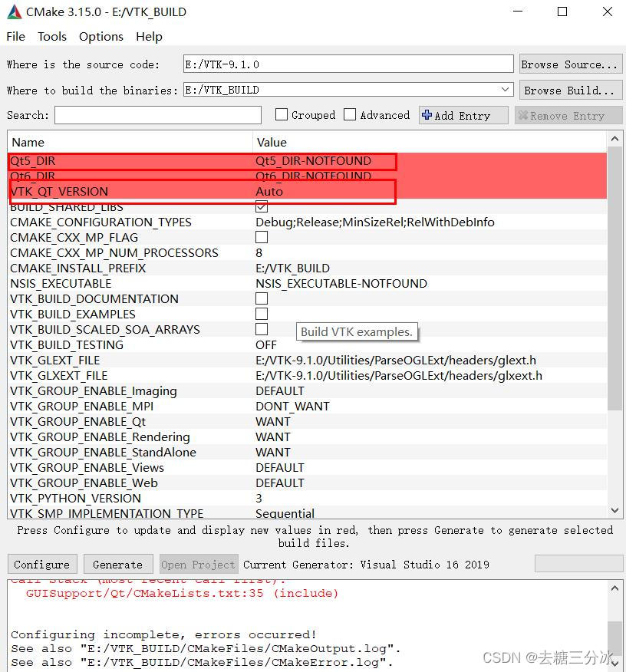Click the Configure button

click(x=42, y=565)
